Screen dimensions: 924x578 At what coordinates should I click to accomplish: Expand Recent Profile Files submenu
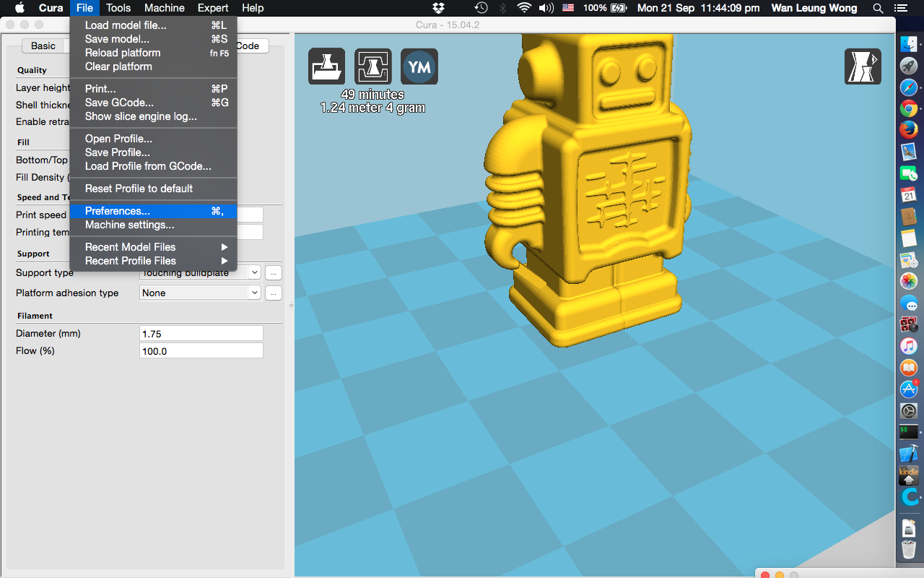tap(154, 261)
